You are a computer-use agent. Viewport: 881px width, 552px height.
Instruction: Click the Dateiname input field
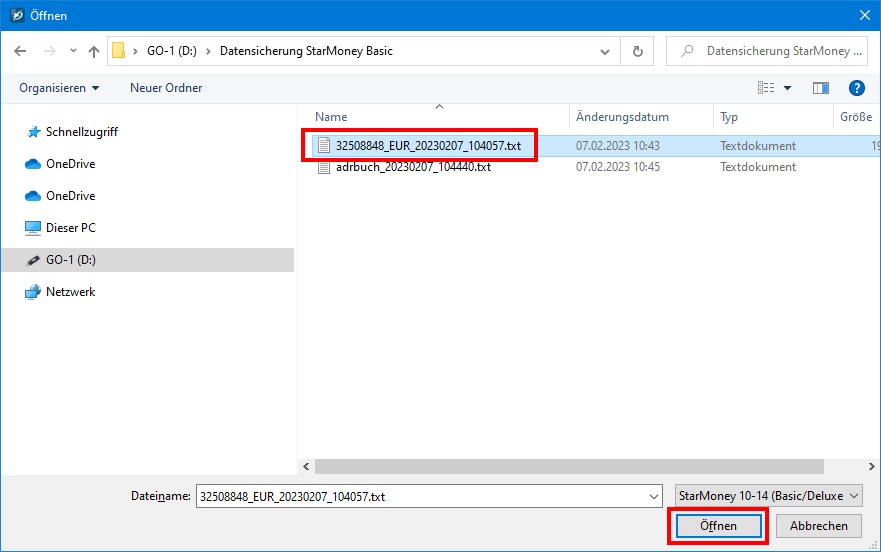click(x=420, y=496)
